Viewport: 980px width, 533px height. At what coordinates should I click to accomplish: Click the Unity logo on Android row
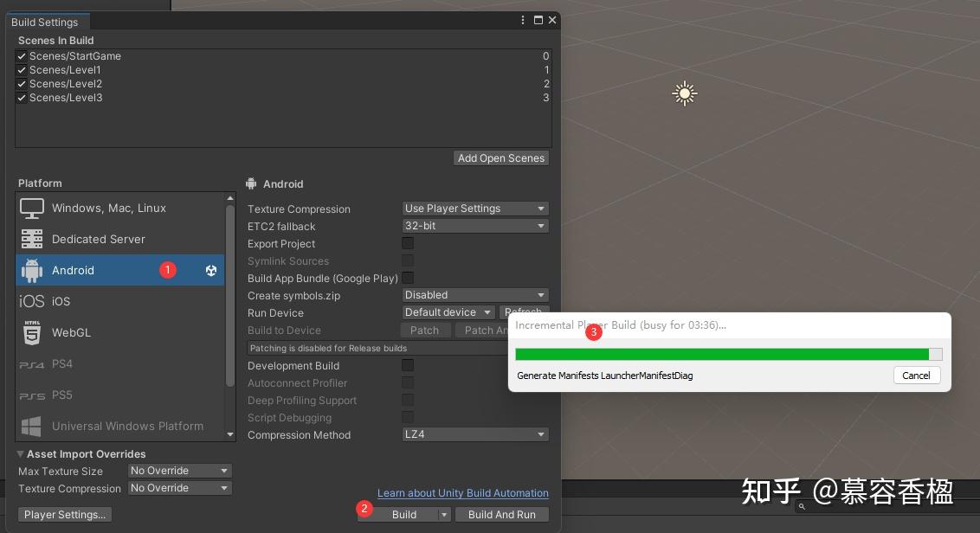click(211, 270)
